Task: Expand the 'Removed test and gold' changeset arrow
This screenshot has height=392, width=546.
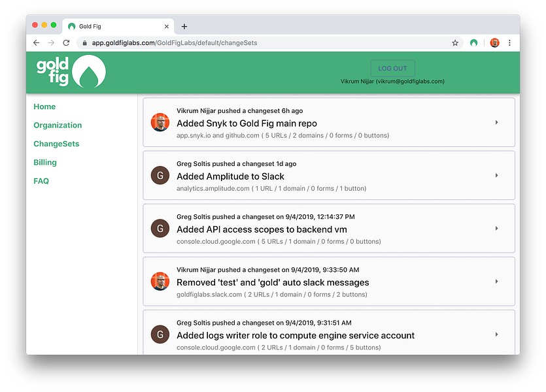Action: pos(496,282)
